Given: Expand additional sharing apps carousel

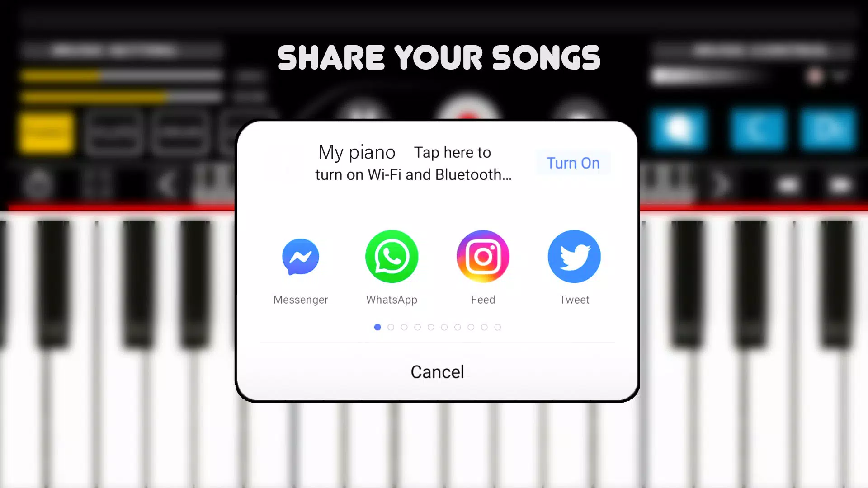Looking at the screenshot, I should click(x=391, y=327).
